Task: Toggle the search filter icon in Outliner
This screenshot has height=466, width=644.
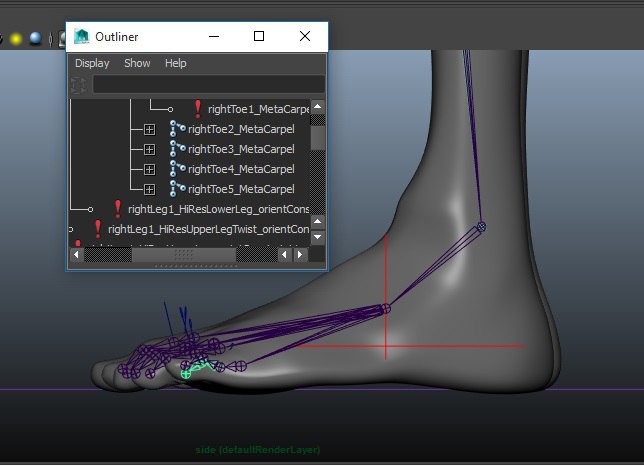Action: (x=78, y=85)
